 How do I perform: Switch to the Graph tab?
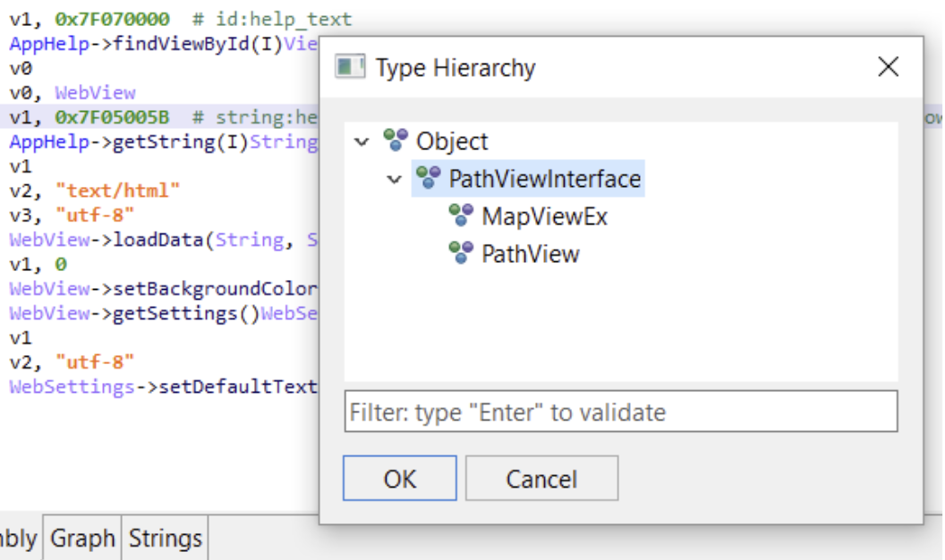click(x=82, y=538)
